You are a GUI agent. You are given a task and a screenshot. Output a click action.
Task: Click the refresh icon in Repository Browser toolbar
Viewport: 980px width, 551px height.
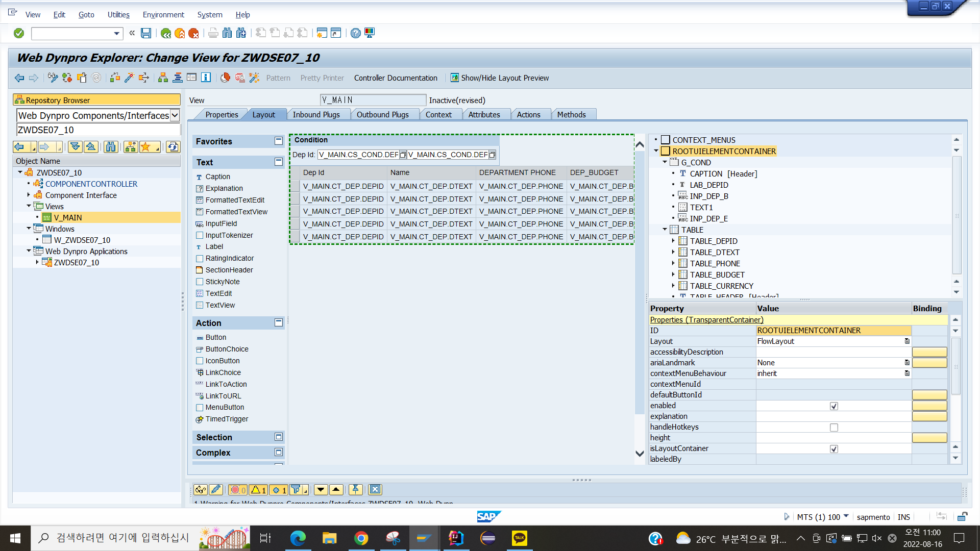(x=173, y=147)
